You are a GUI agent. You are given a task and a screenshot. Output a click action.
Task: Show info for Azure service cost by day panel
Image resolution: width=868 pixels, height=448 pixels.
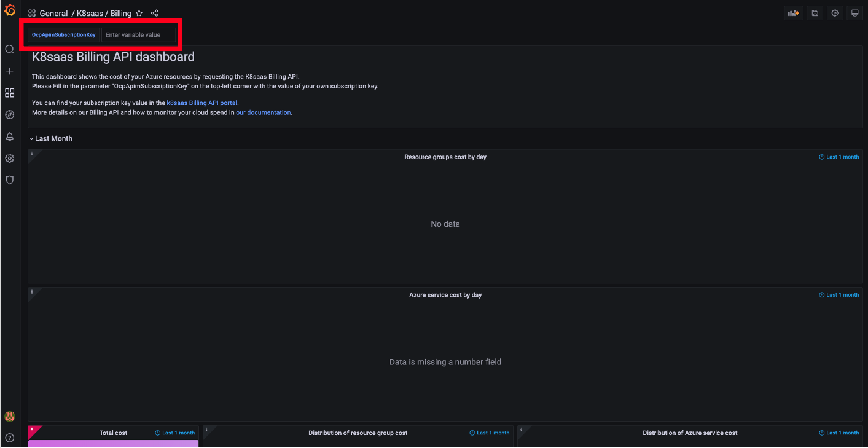click(x=32, y=292)
